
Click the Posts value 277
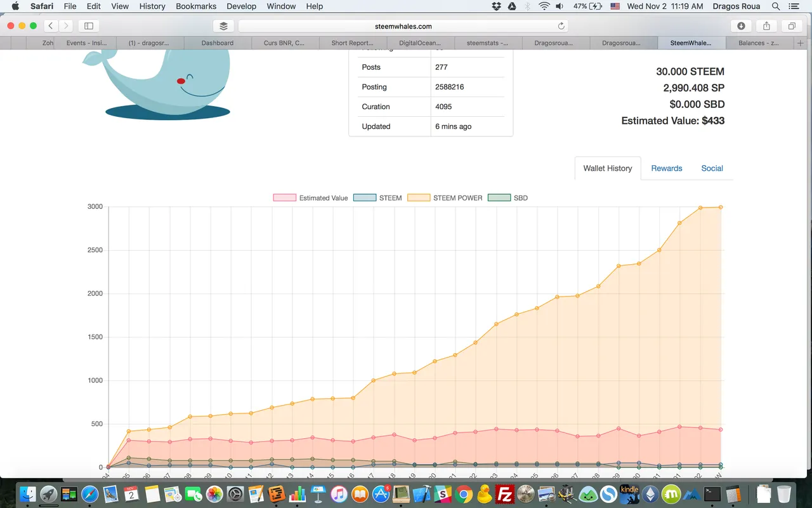point(442,67)
